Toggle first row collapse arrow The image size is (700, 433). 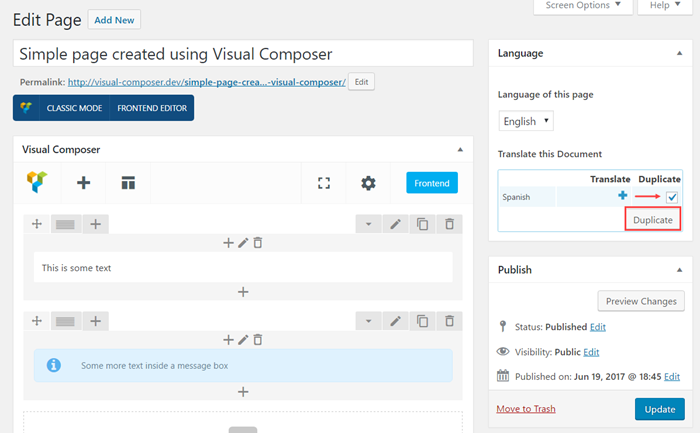point(368,224)
